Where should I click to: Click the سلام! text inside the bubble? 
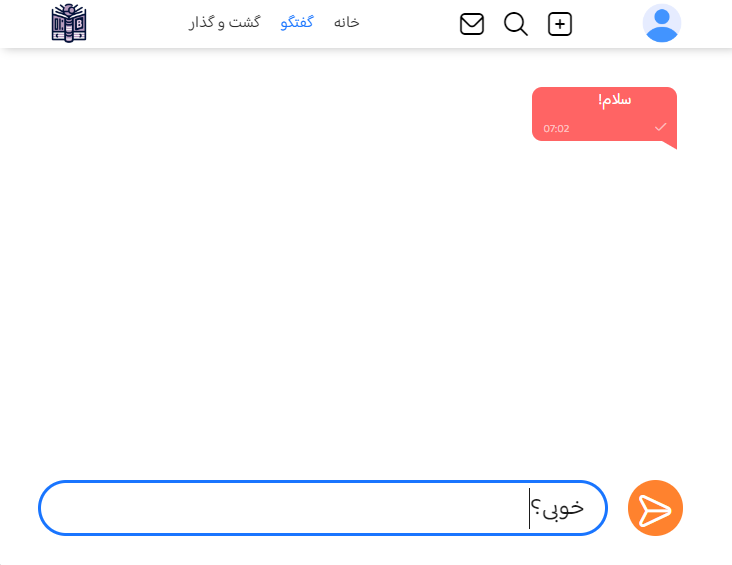(x=614, y=99)
